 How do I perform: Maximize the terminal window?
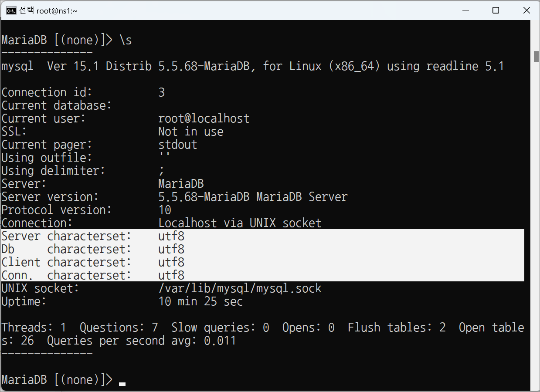tap(496, 10)
